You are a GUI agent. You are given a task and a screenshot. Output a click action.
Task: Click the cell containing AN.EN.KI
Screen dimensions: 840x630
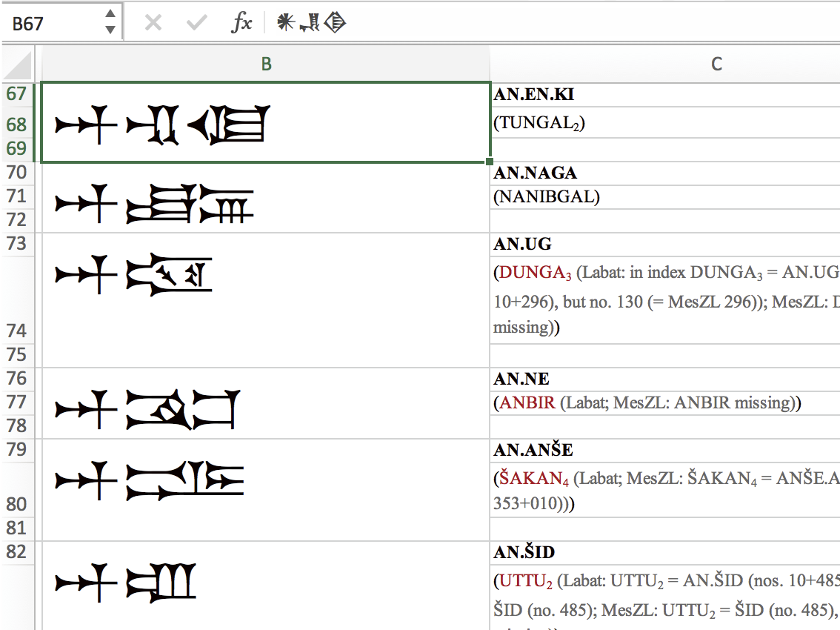pyautogui.click(x=665, y=95)
